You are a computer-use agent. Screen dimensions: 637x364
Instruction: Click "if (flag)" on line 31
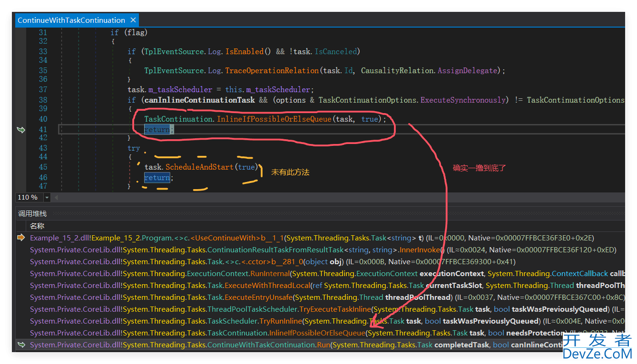click(x=129, y=32)
